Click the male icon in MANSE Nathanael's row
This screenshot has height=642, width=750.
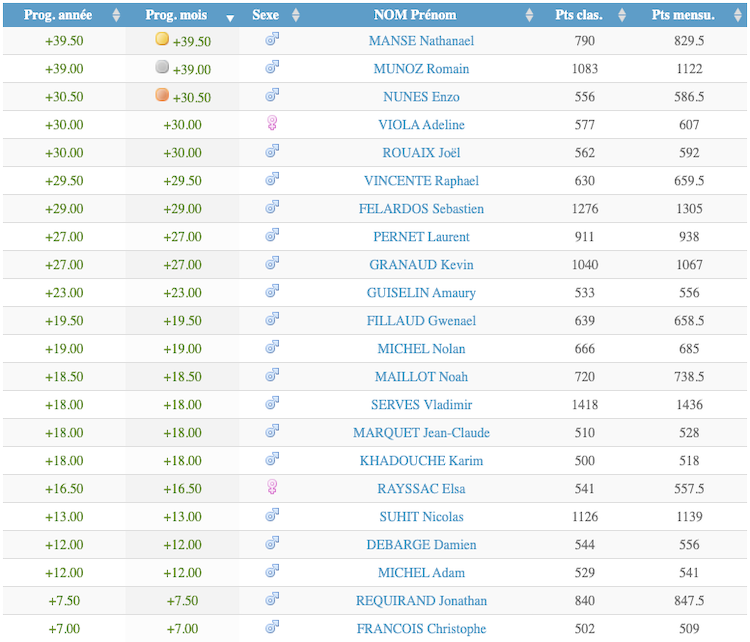(x=271, y=40)
